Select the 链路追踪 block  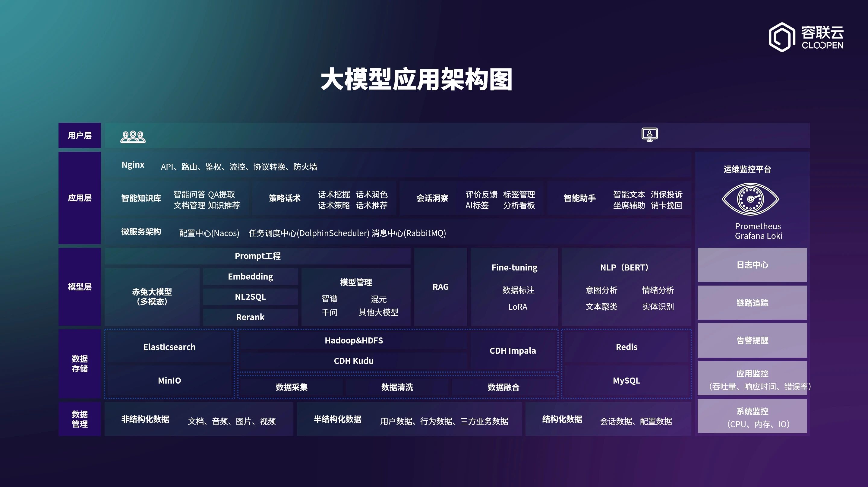(752, 303)
